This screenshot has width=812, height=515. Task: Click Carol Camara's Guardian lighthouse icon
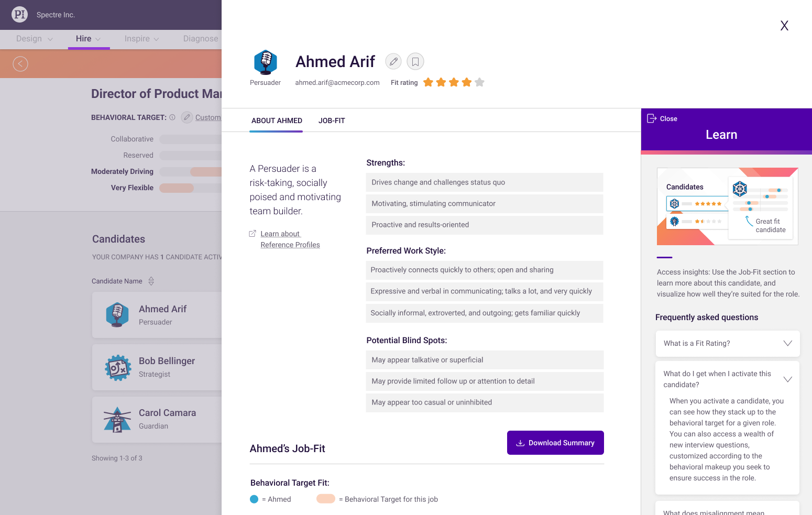tap(117, 420)
